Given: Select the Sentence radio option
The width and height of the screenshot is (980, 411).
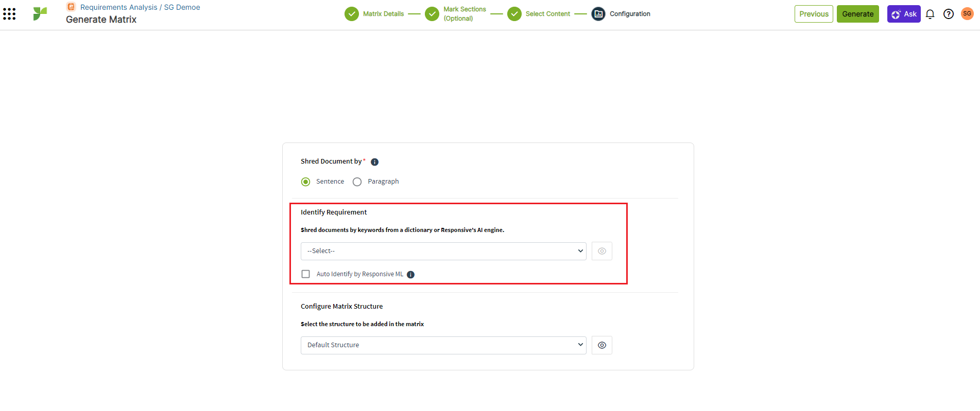Looking at the screenshot, I should tap(306, 182).
